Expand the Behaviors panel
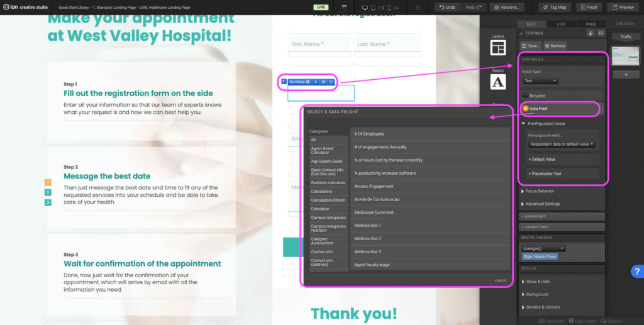 point(562,216)
